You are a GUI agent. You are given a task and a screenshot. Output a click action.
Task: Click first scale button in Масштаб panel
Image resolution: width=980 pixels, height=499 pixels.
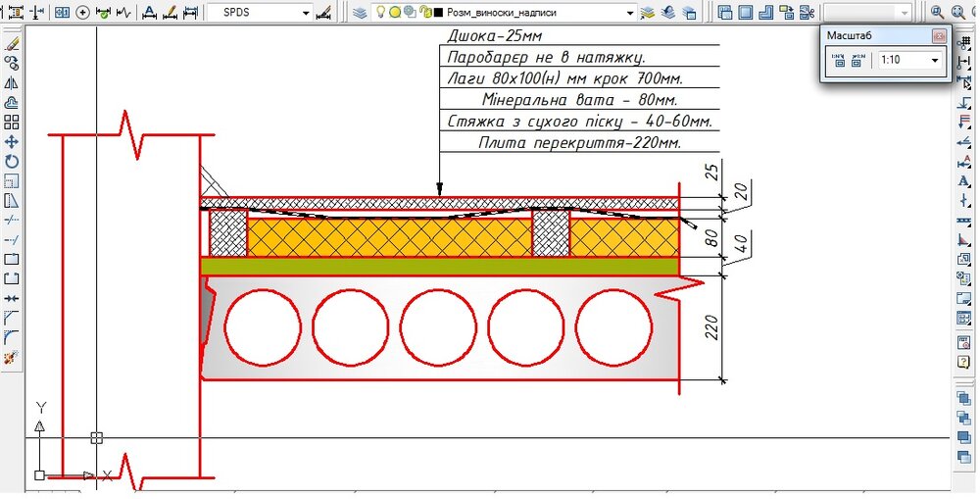tap(838, 61)
